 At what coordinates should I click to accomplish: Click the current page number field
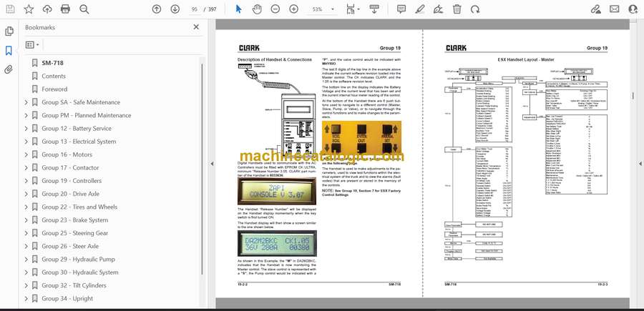[x=195, y=9]
